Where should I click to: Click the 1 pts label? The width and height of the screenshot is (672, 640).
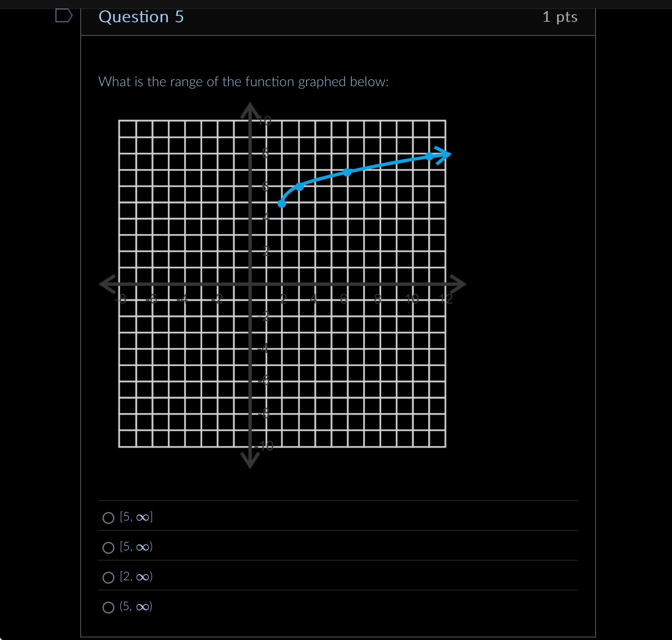tap(560, 17)
